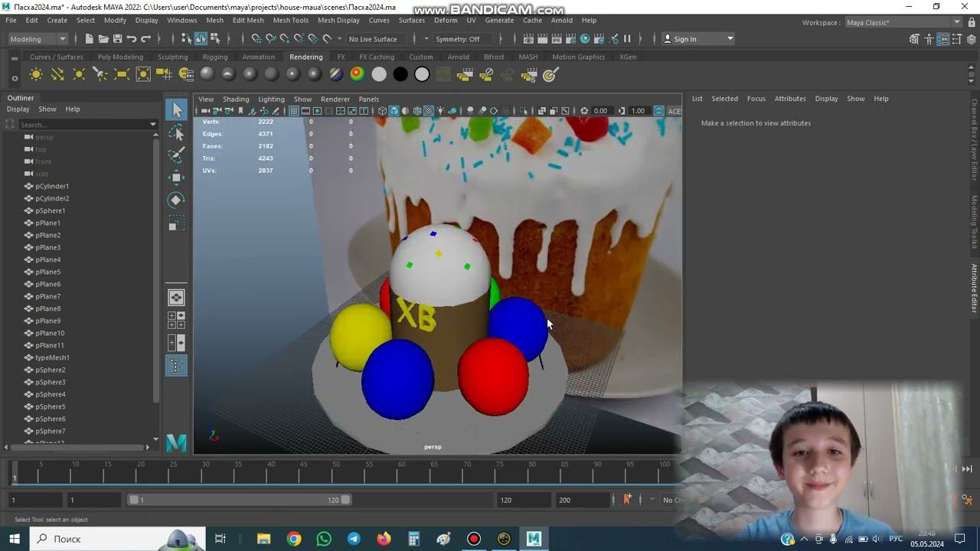Image resolution: width=980 pixels, height=551 pixels.
Task: Open Render Settings from status line
Action: pyautogui.click(x=571, y=39)
